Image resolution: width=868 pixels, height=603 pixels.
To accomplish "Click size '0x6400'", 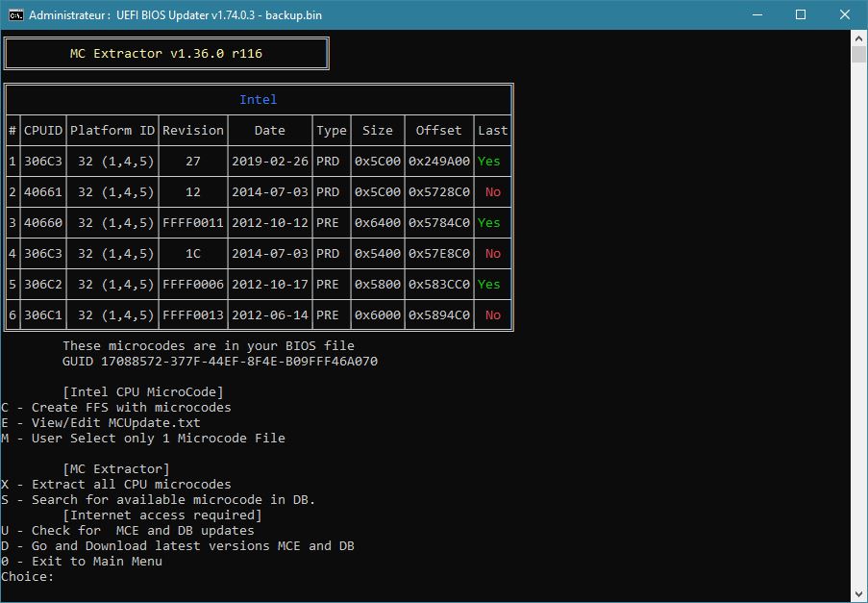I will [378, 222].
